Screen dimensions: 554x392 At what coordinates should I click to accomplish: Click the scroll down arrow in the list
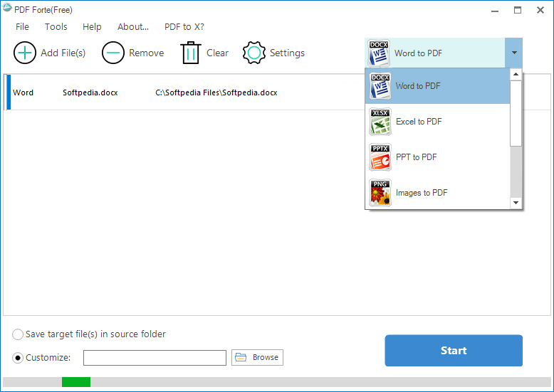516,203
